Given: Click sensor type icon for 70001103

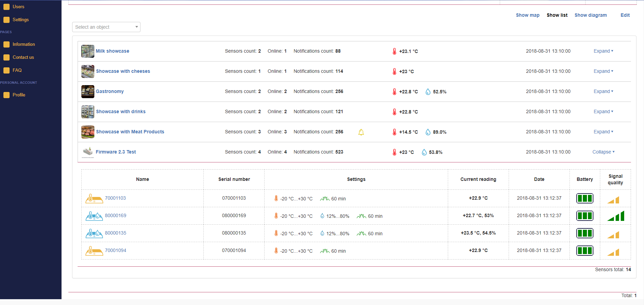Looking at the screenshot, I should pos(94,198).
